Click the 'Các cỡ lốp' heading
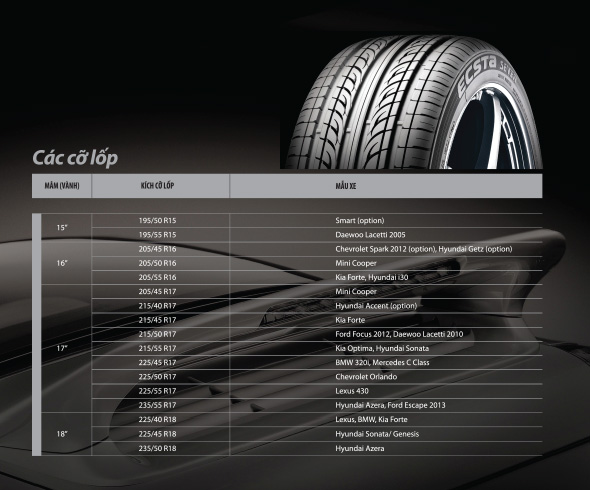The width and height of the screenshot is (590, 490). point(75,157)
